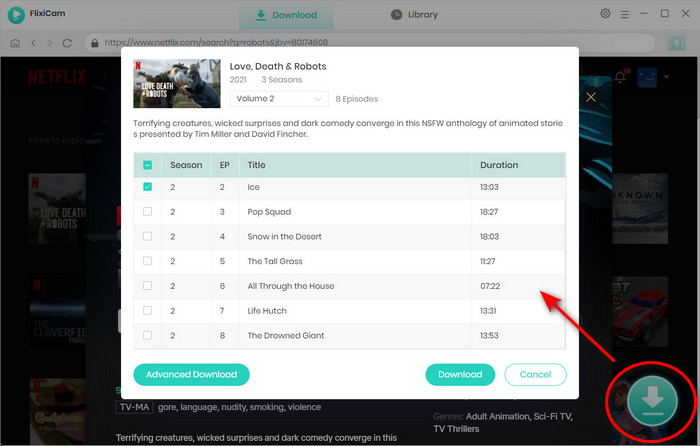Click the 'Ice' episode title
Image resolution: width=700 pixels, height=446 pixels.
click(253, 187)
